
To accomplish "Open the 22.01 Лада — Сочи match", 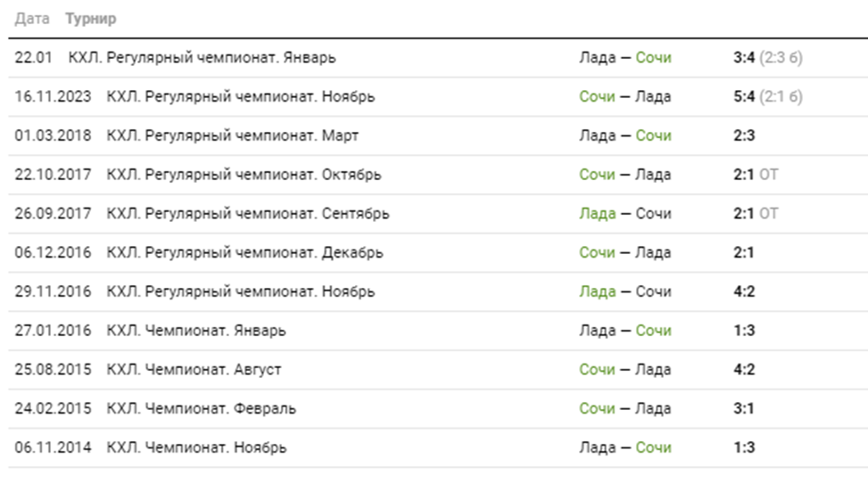I will [624, 58].
